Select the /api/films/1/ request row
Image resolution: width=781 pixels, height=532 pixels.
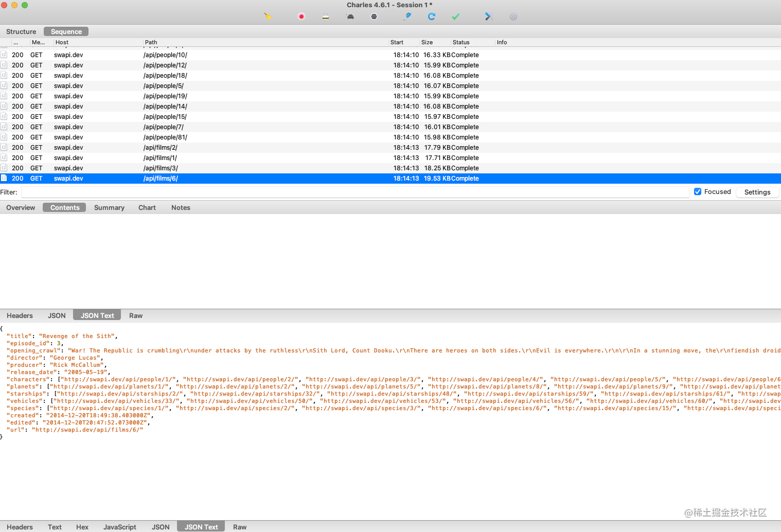coord(390,157)
